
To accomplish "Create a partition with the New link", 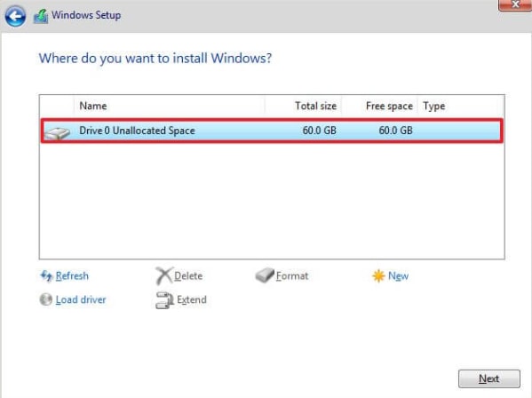I will tap(398, 276).
